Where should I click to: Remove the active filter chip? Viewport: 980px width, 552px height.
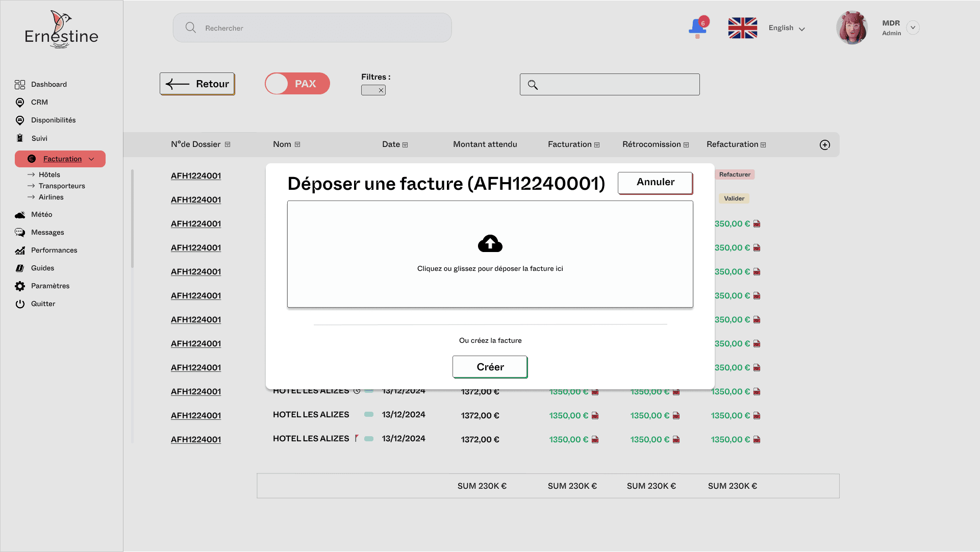tap(381, 90)
